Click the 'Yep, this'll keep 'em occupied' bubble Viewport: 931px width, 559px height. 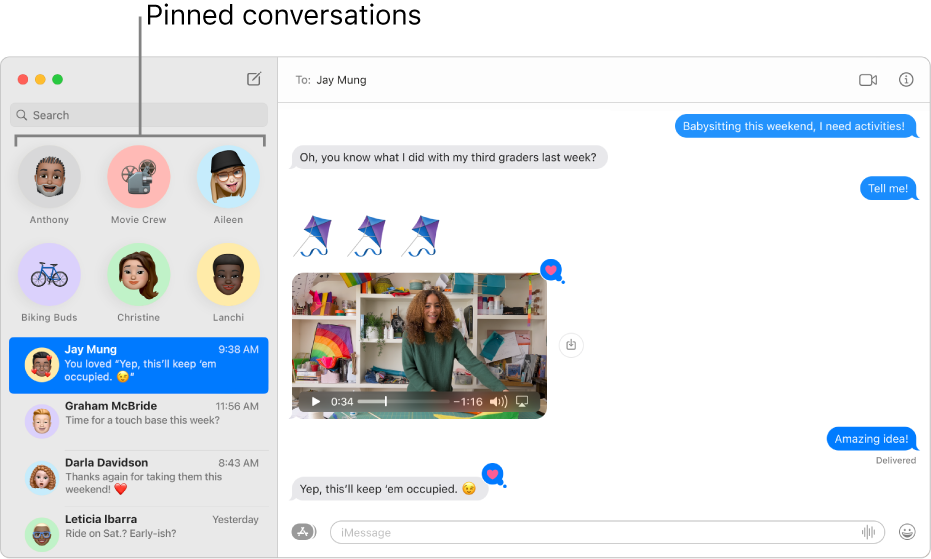click(389, 489)
